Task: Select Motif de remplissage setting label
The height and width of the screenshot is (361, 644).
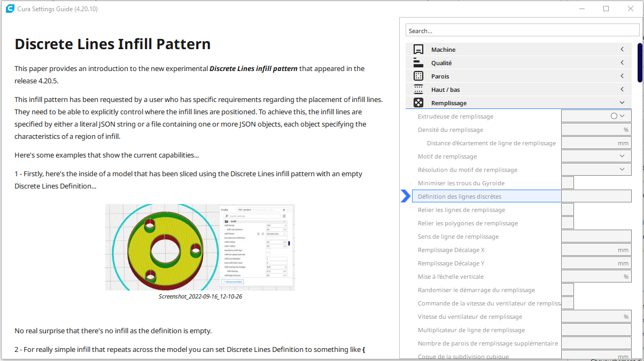Action: (x=447, y=156)
